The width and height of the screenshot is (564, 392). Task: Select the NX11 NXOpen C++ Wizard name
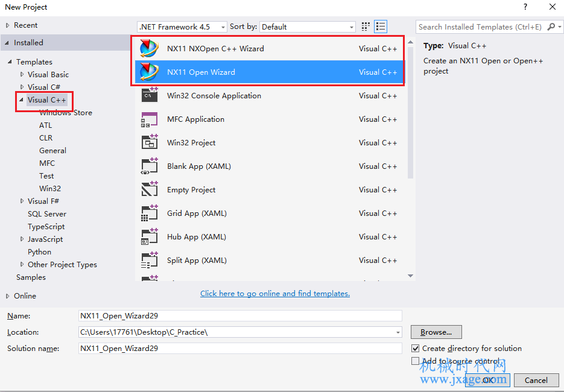click(215, 49)
